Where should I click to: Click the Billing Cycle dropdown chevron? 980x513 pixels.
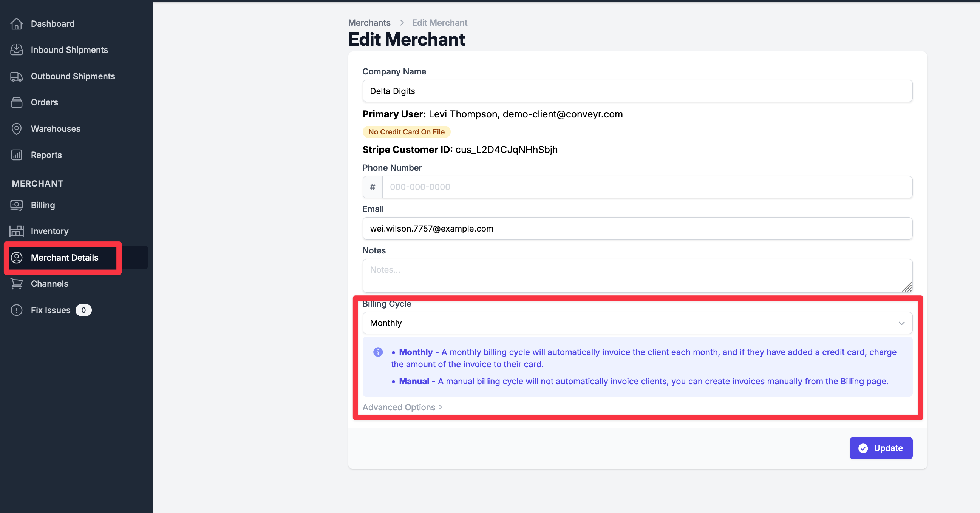click(901, 323)
